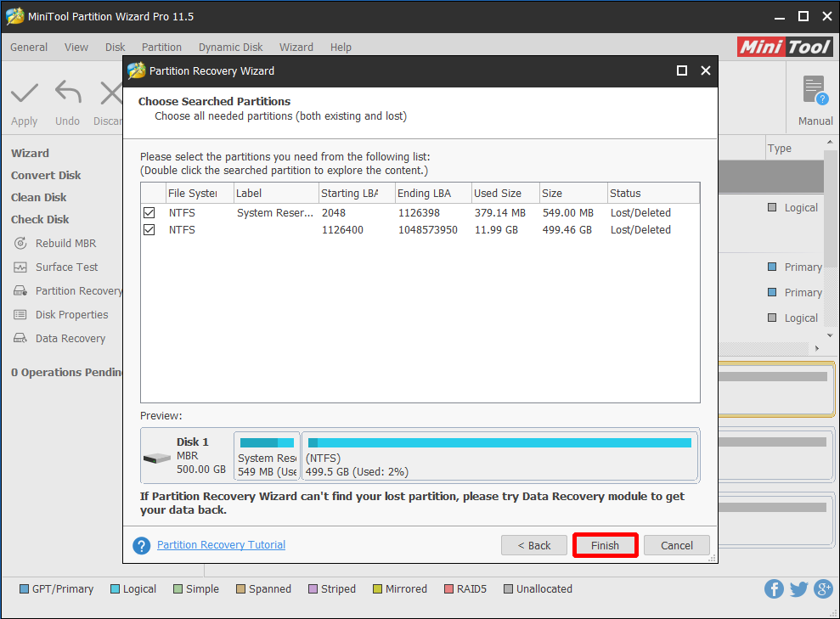Click the Undo arrow icon
Viewport: 840px width, 619px height.
(x=68, y=92)
